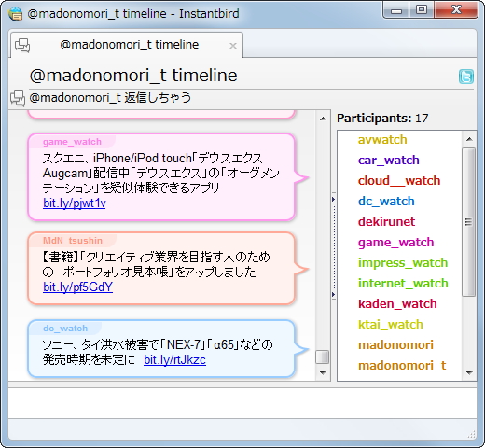The height and width of the screenshot is (448, 485).
Task: Click the topic text @madonomori_t 返信しちゃう
Action: (x=110, y=98)
